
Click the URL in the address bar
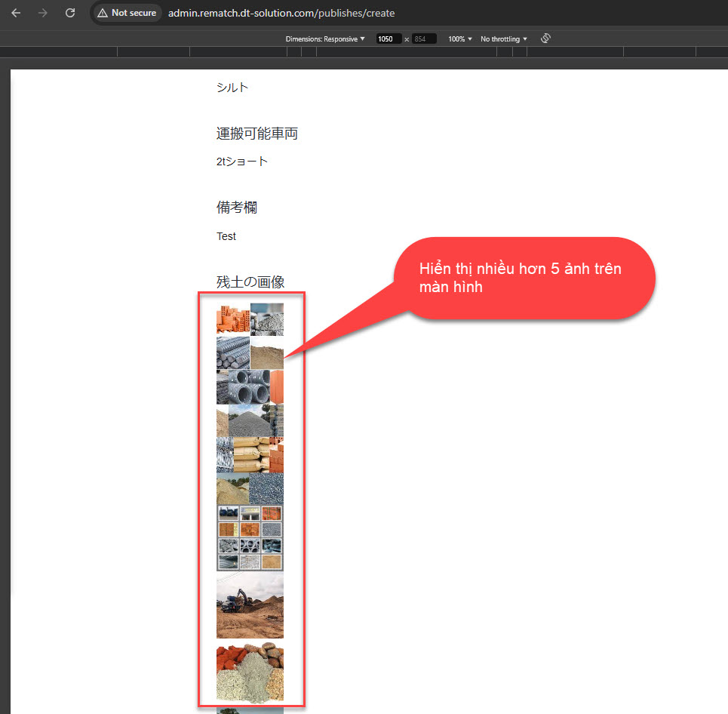click(281, 13)
